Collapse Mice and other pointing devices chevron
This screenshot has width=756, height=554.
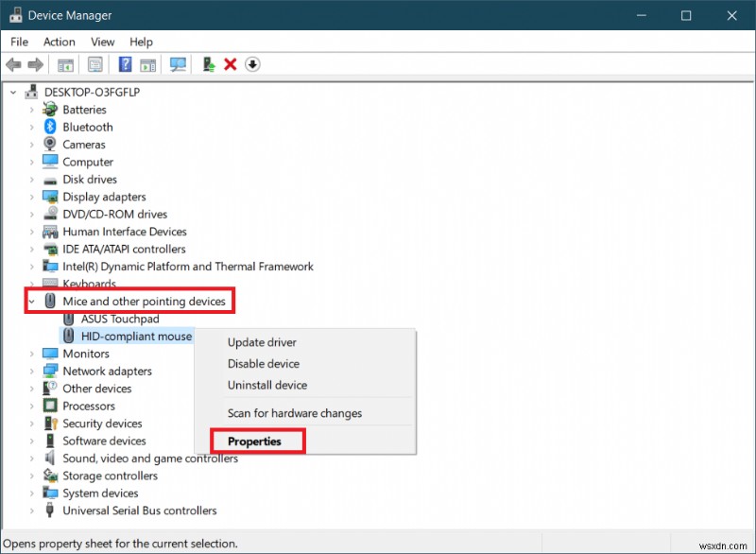tap(32, 302)
